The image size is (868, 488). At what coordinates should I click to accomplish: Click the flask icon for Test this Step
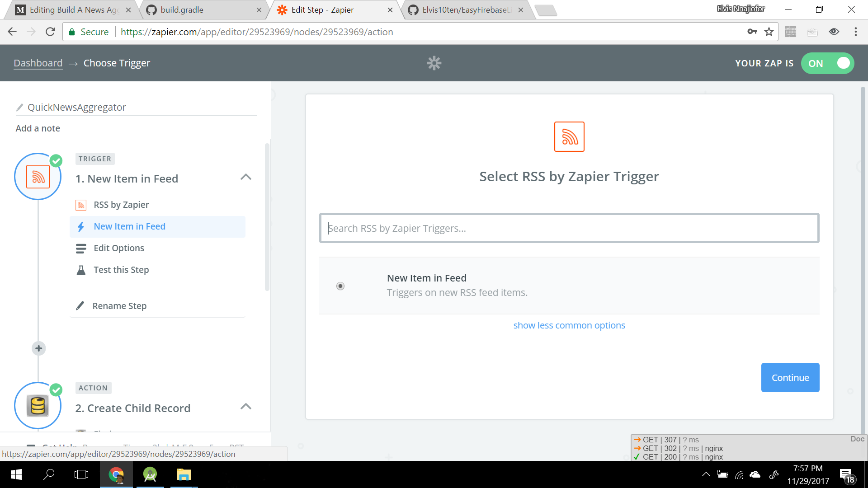pyautogui.click(x=81, y=270)
